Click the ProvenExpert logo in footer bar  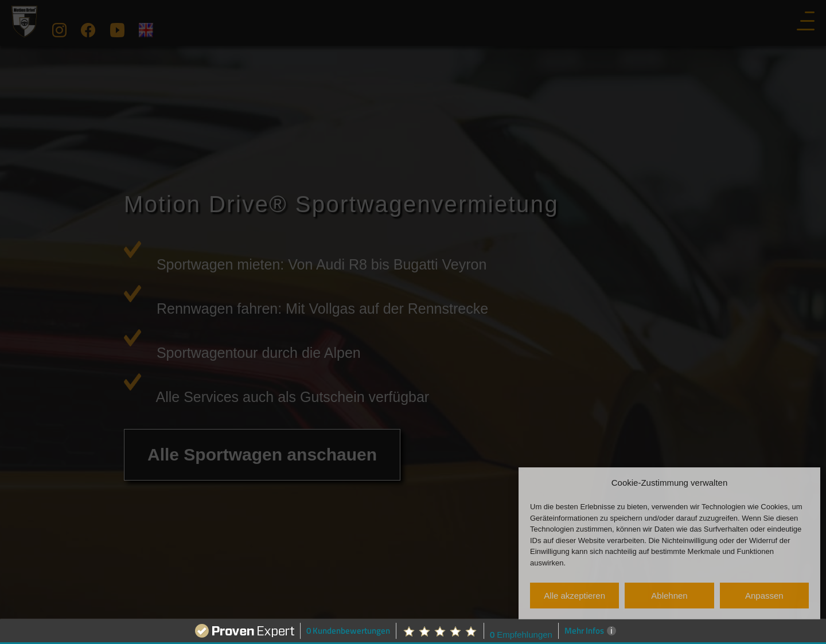point(244,631)
